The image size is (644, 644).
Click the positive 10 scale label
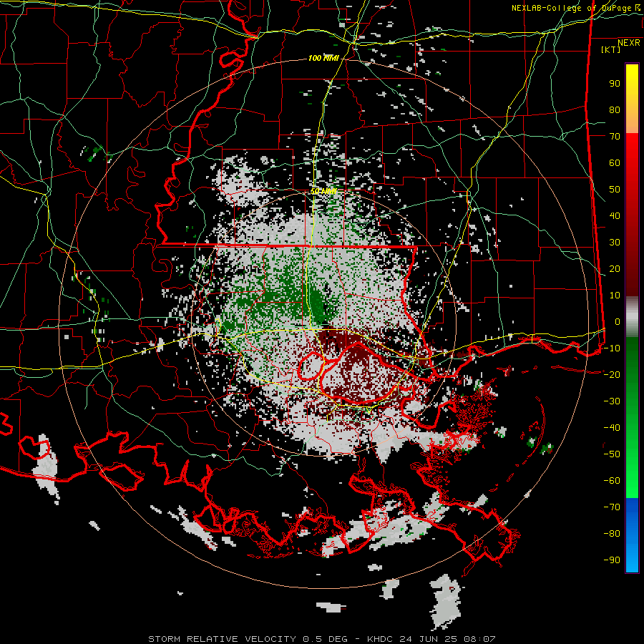point(615,296)
